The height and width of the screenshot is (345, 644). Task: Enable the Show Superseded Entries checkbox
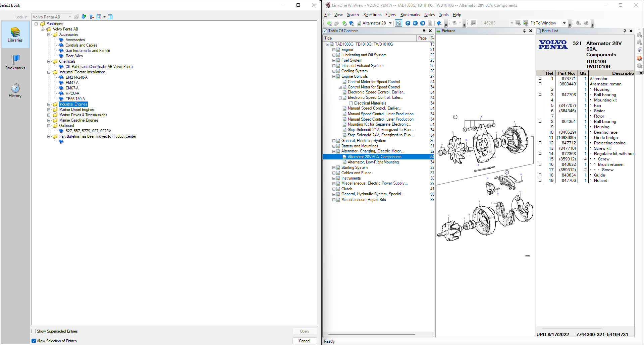pyautogui.click(x=34, y=331)
